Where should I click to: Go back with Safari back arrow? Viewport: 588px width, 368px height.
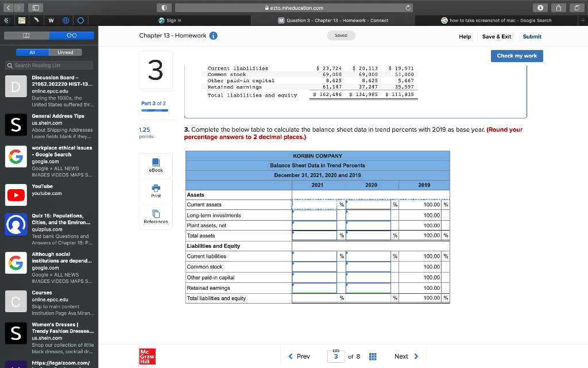(8, 7)
